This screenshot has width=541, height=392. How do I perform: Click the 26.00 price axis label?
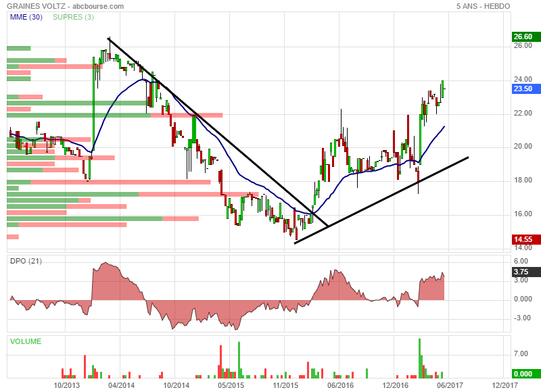coord(523,45)
